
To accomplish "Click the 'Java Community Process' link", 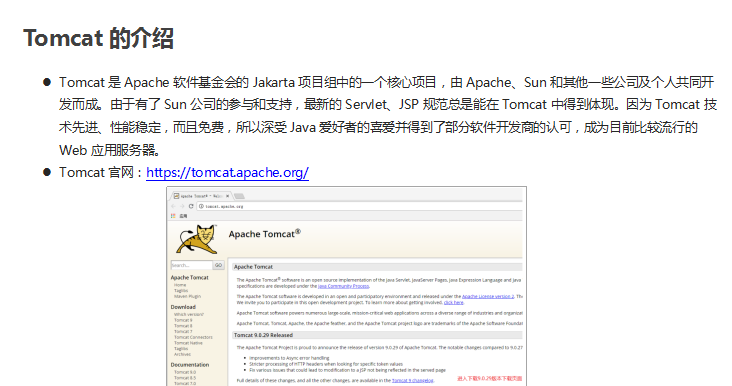I will 343,286.
